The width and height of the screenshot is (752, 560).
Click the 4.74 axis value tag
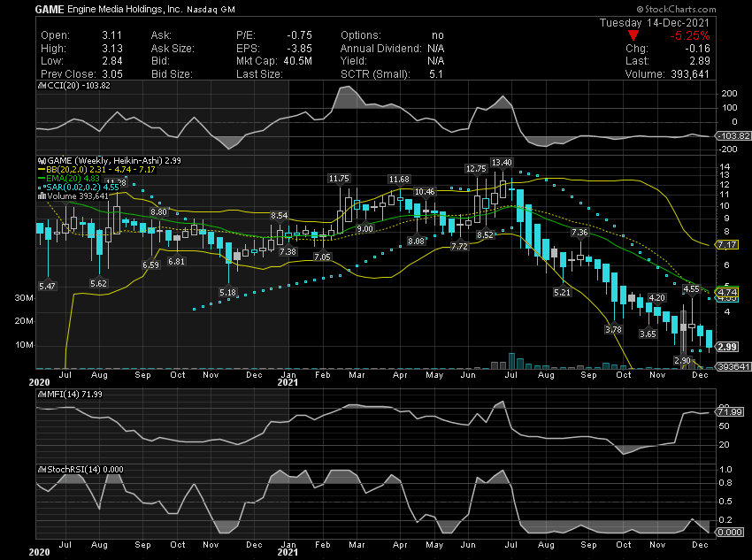pos(727,292)
